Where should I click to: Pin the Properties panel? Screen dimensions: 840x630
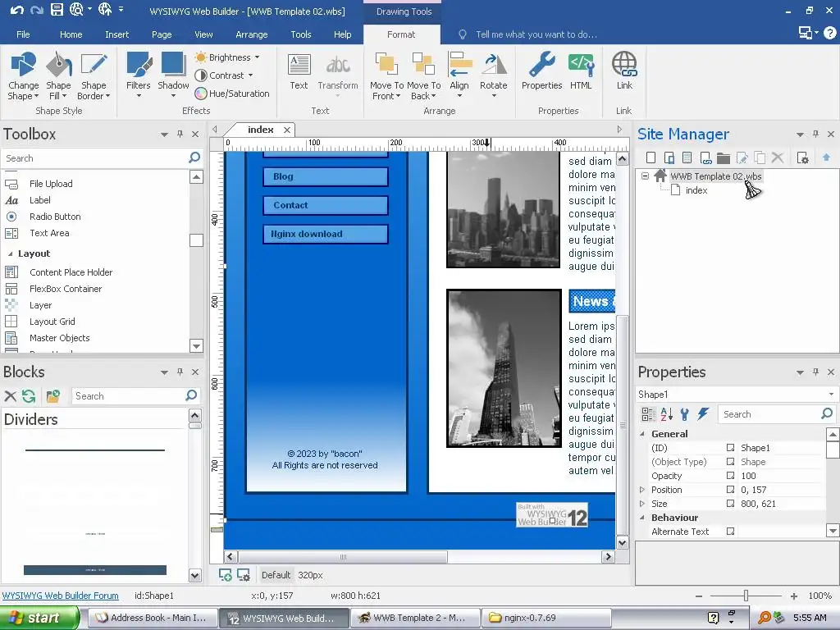[x=815, y=372]
